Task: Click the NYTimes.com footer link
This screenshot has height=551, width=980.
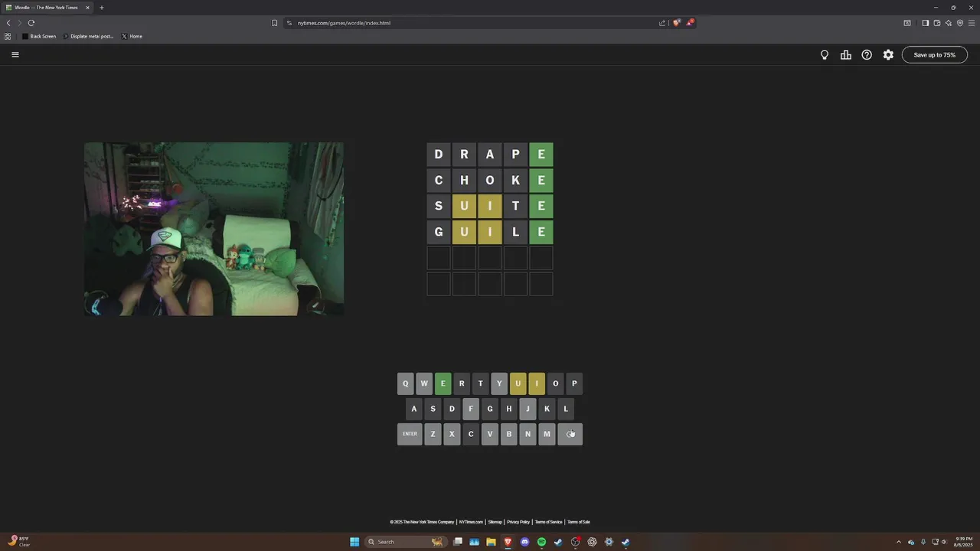Action: 471,522
